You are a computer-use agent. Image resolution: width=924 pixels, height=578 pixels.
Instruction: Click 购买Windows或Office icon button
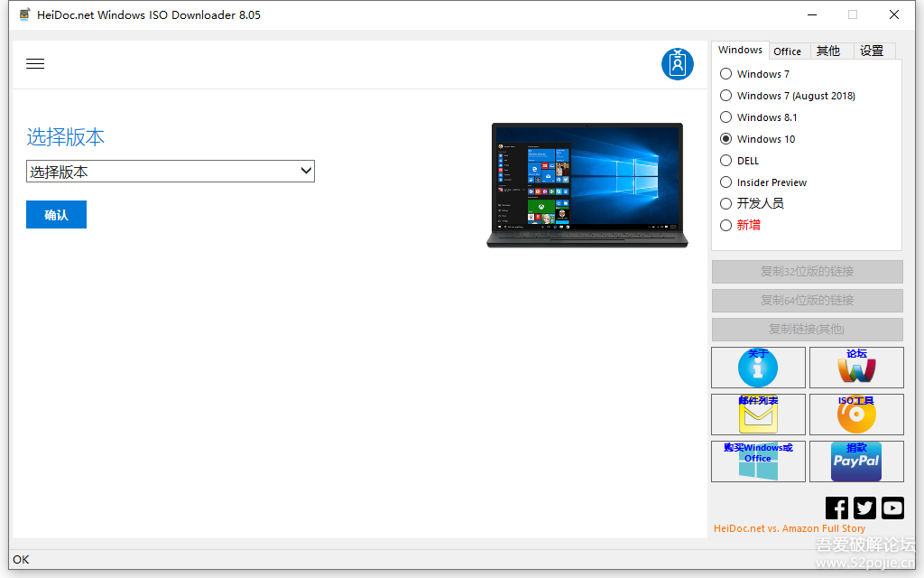[758, 461]
